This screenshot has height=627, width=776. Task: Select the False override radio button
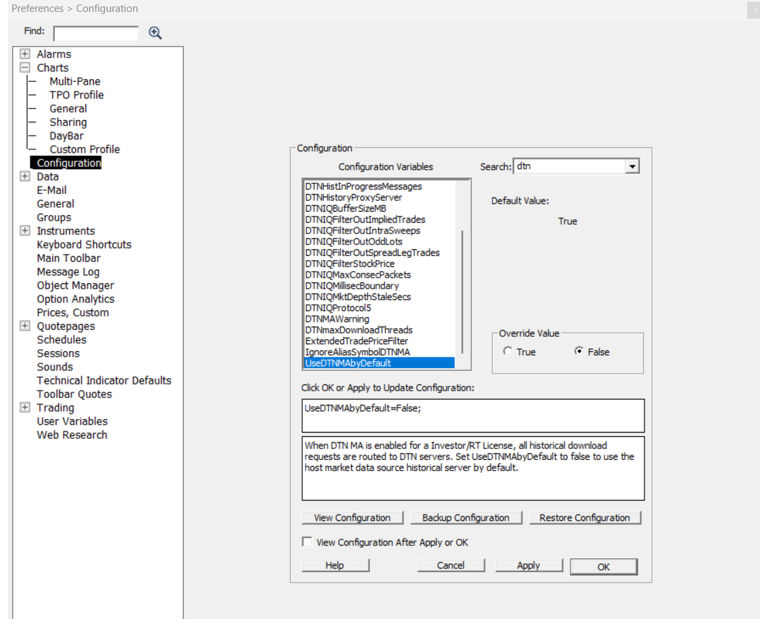click(x=579, y=352)
